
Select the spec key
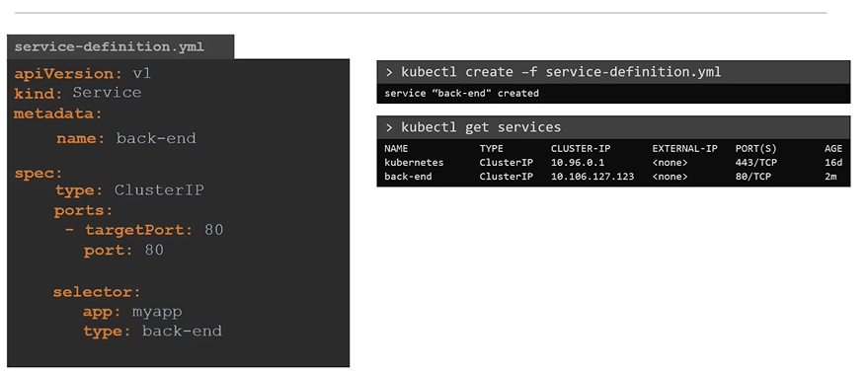click(x=39, y=174)
